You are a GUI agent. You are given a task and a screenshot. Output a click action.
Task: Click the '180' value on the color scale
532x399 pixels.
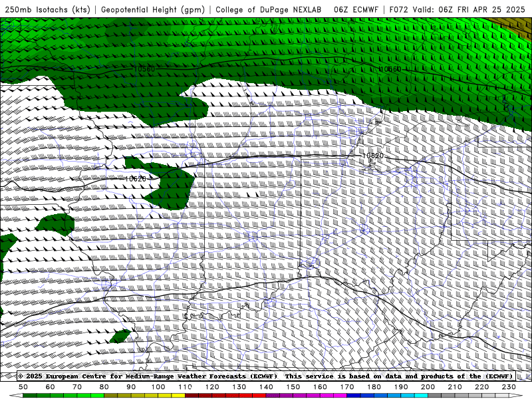[x=374, y=387]
